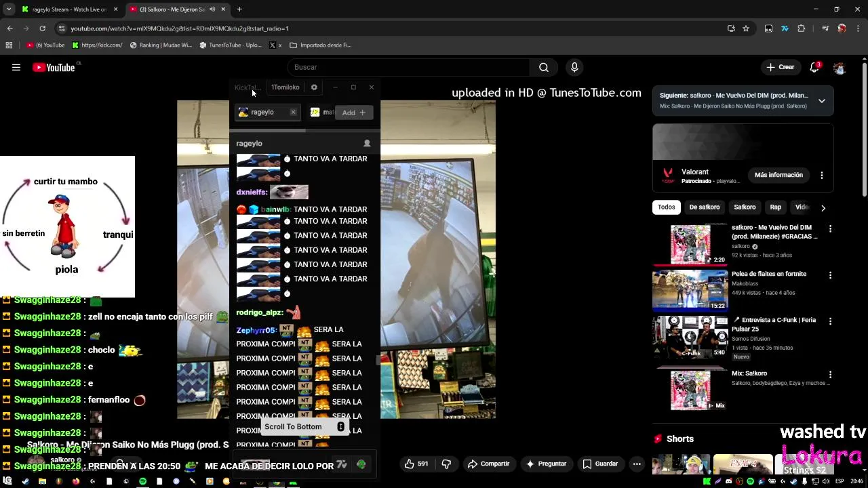Click the taskbar clock showing 20:46
This screenshot has height=488, width=868.
coord(856,482)
